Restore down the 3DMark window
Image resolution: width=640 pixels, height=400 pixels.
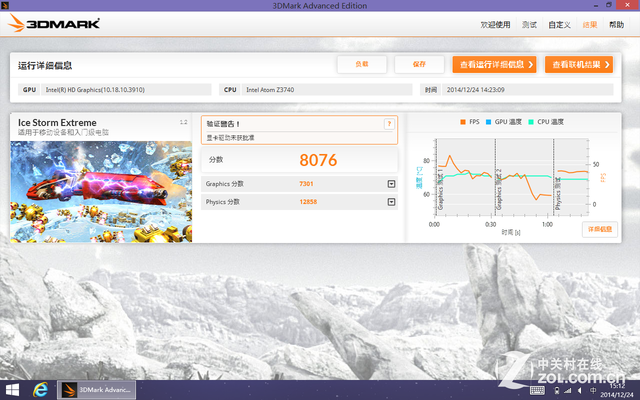tap(609, 5)
